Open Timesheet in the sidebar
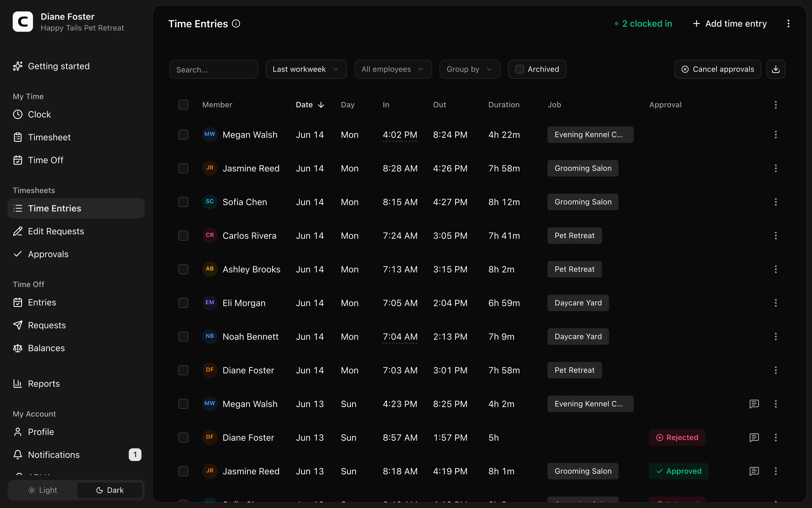 tap(76, 137)
